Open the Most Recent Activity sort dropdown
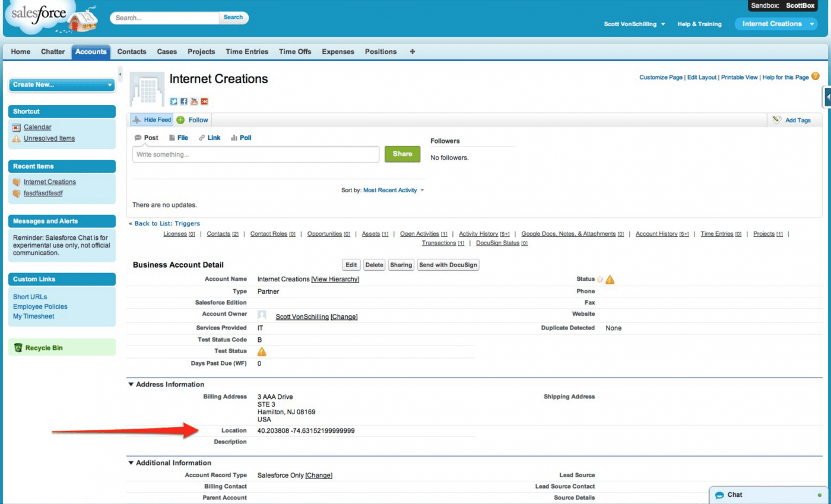This screenshot has width=831, height=504. click(394, 191)
